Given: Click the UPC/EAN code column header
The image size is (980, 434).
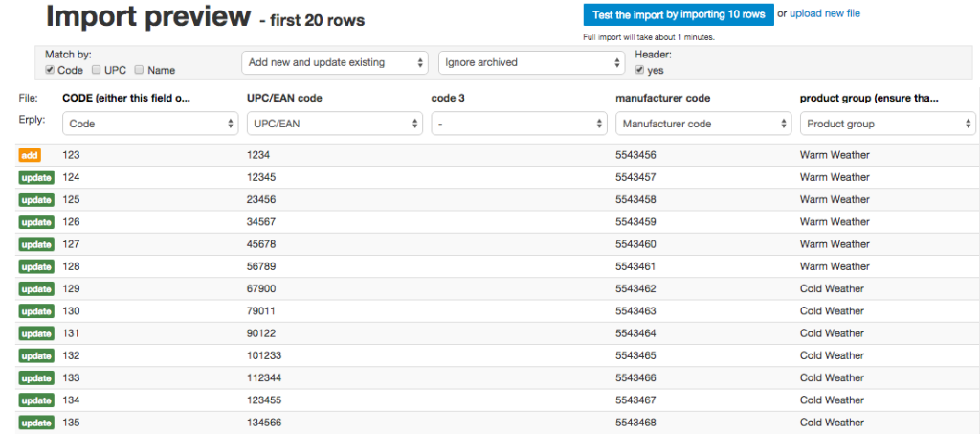Looking at the screenshot, I should point(285,98).
